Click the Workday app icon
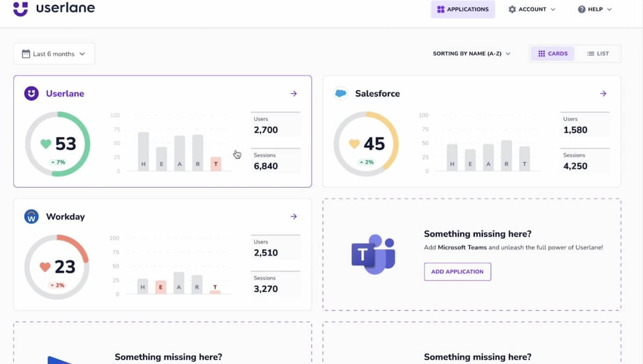Screen dimensions: 643x364 click(32, 217)
